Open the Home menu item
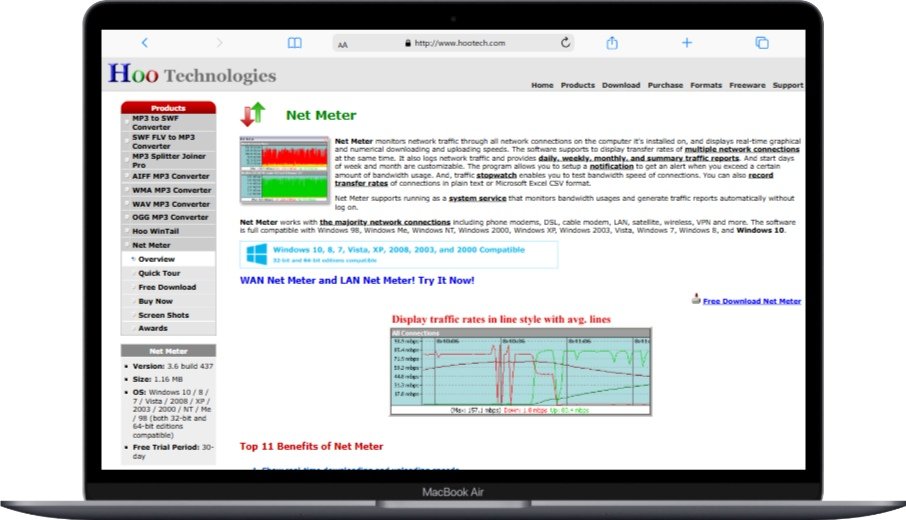 [x=542, y=85]
